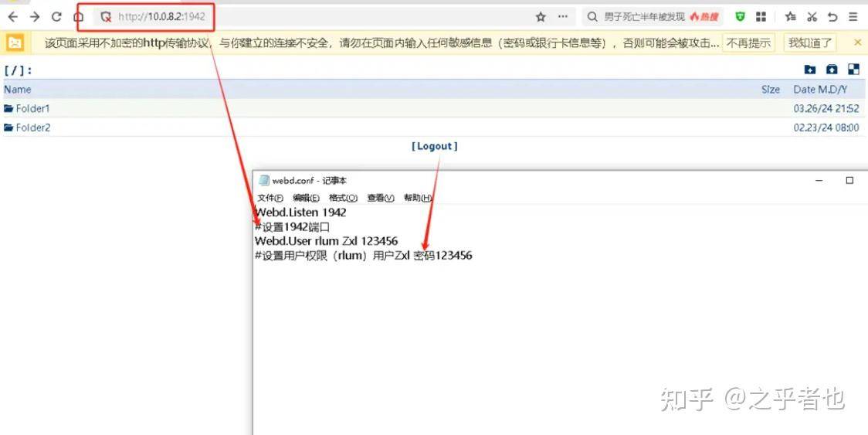The height and width of the screenshot is (435, 868).
Task: Open the Folder2 link
Action: click(32, 128)
